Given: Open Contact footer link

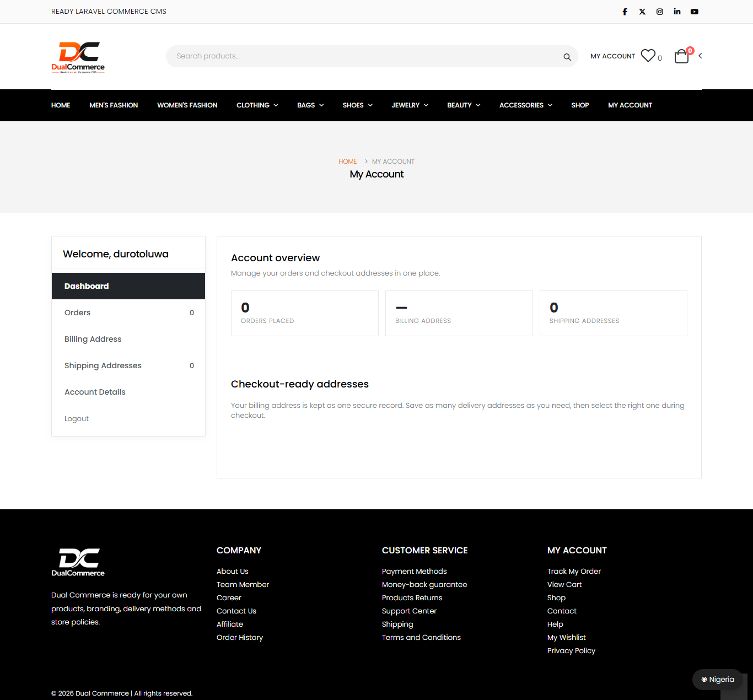Looking at the screenshot, I should [562, 611].
